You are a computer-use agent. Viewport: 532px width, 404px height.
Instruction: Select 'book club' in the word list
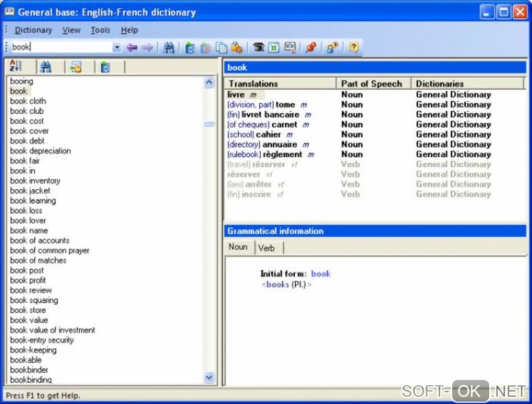coord(27,111)
